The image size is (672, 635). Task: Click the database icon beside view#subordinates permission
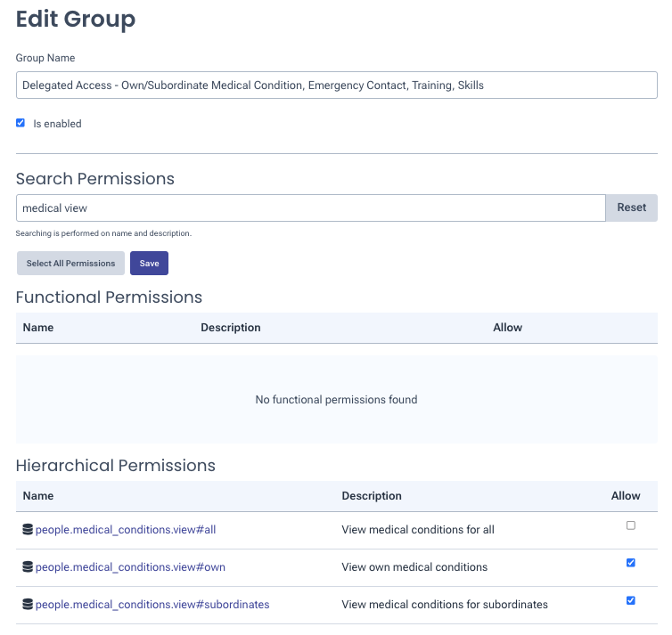(28, 605)
